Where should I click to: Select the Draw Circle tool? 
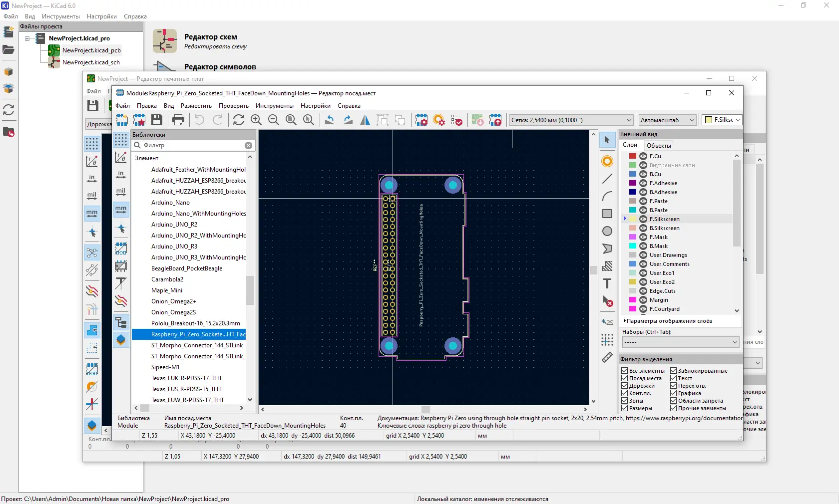[x=607, y=231]
